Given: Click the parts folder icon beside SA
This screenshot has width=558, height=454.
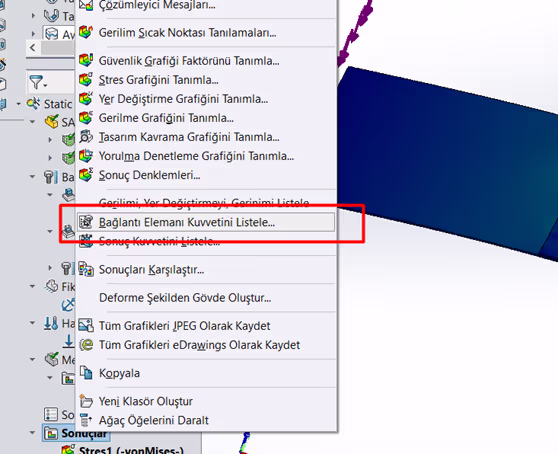Looking at the screenshot, I should (51, 121).
